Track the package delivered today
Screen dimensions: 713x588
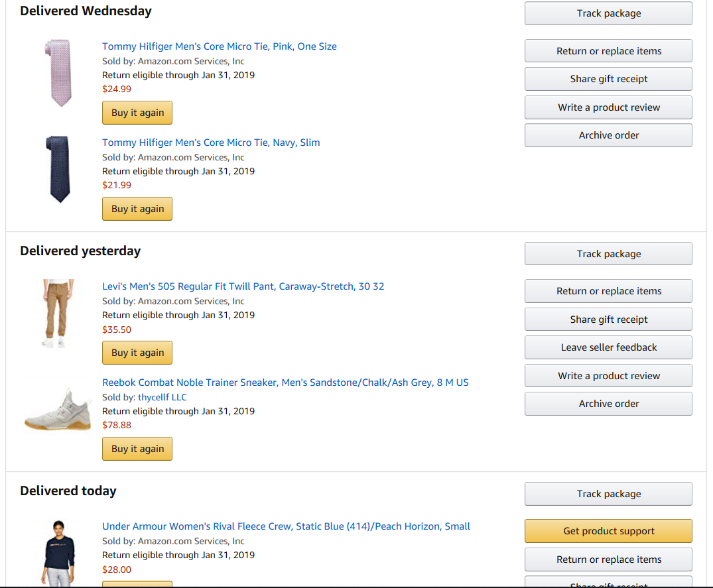608,494
